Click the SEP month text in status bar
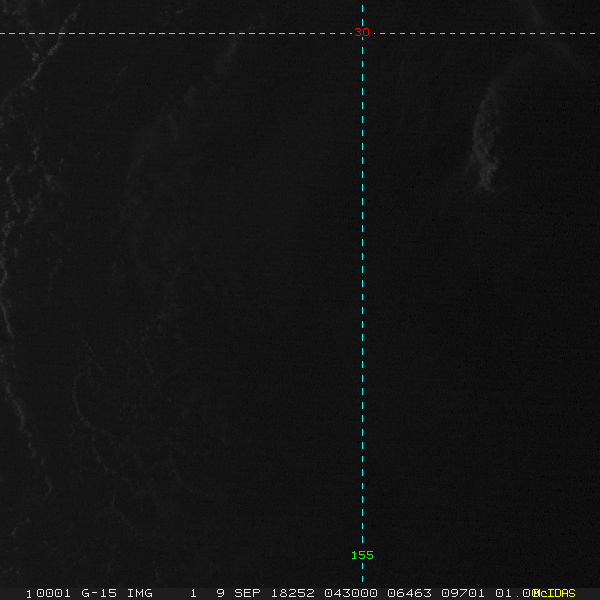 [247, 593]
